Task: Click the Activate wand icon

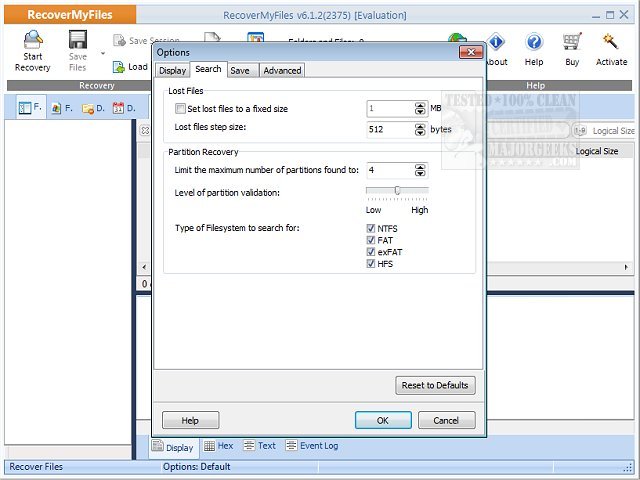Action: click(611, 42)
